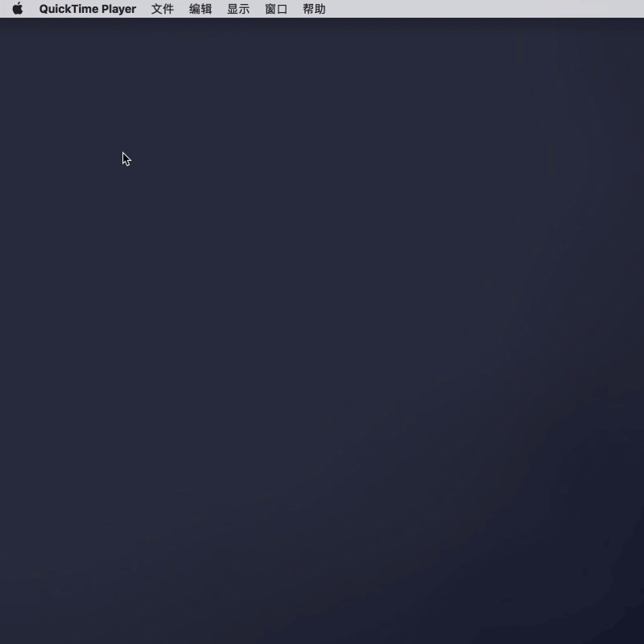644x644 pixels.
Task: Open the Apple menu
Action: [17, 9]
